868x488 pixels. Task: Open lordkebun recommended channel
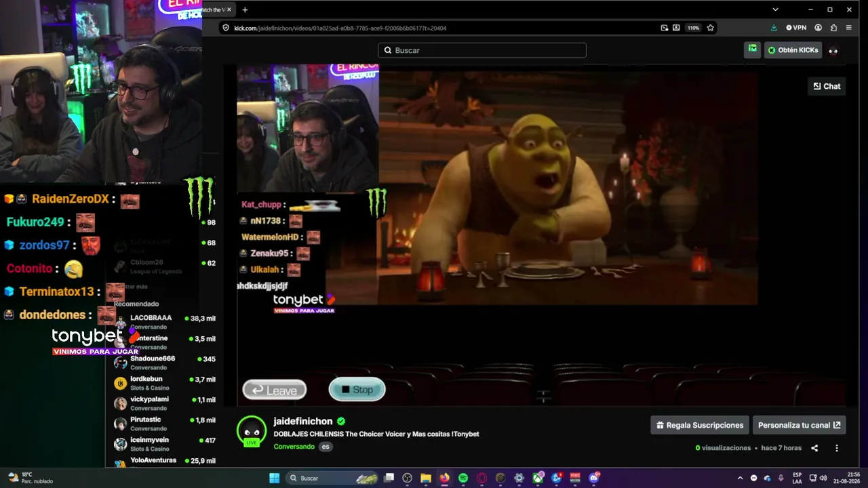click(x=163, y=383)
